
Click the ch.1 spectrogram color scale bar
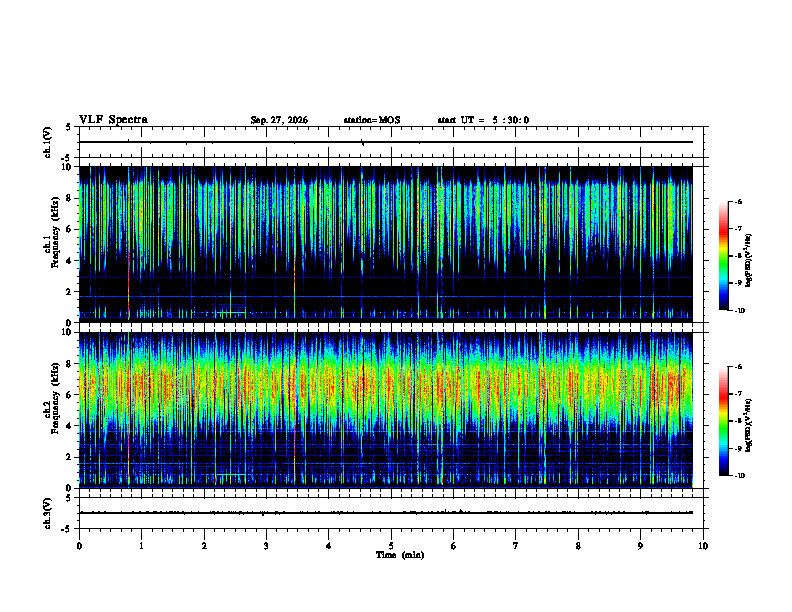coord(723,256)
